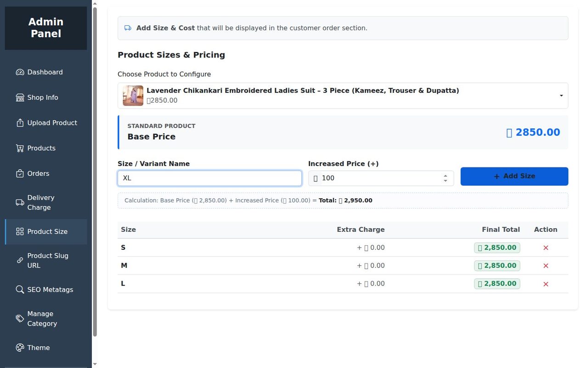
Task: Open Delivery Charge settings
Action: click(x=46, y=202)
